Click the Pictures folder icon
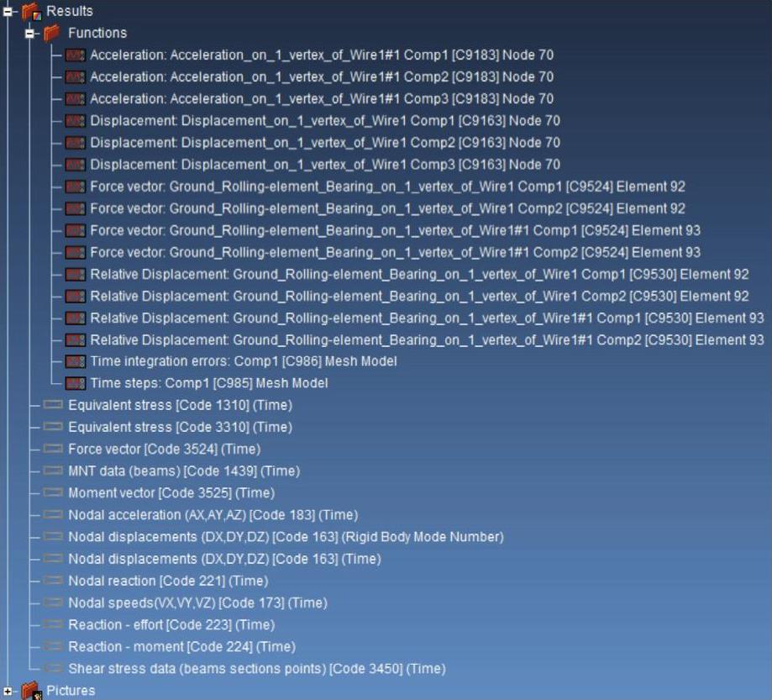The height and width of the screenshot is (700, 772). click(31, 691)
